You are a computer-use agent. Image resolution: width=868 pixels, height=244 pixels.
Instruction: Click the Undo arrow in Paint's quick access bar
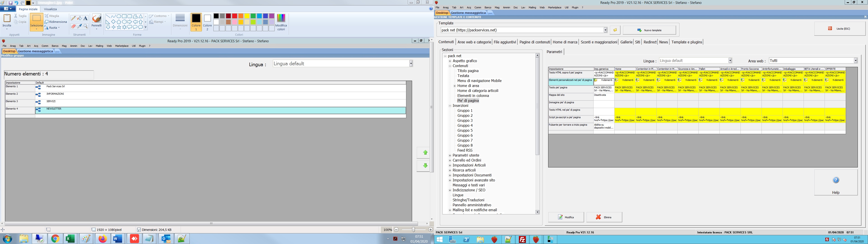(16, 3)
